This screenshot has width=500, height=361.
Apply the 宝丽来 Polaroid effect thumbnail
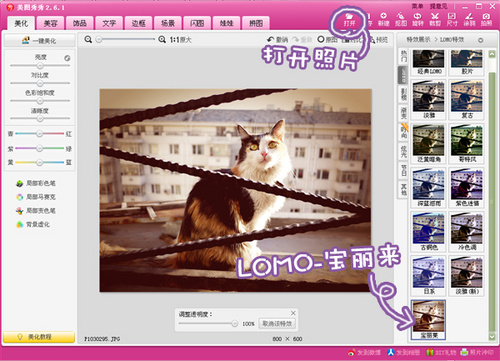429,320
